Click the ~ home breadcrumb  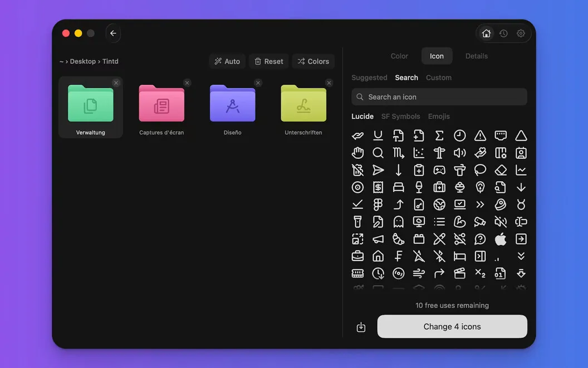(61, 61)
